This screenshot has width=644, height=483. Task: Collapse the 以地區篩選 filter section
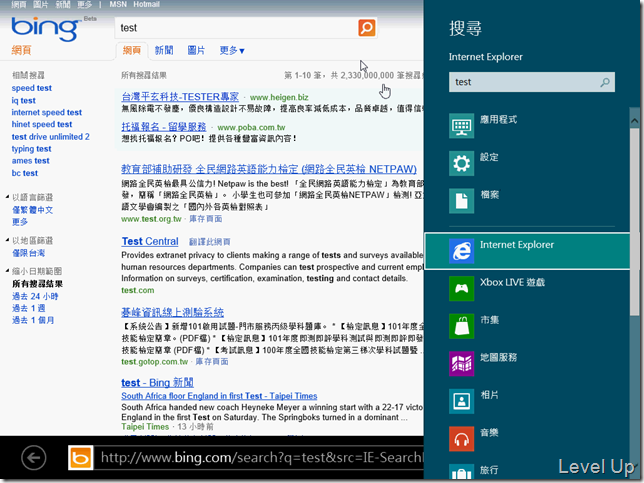7,240
